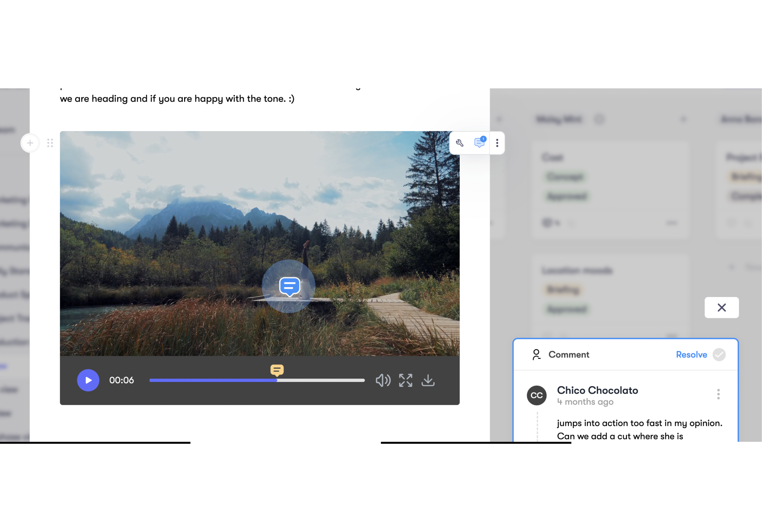Viewport: 762px width, 532px height.
Task: Download the video file
Action: 428,380
